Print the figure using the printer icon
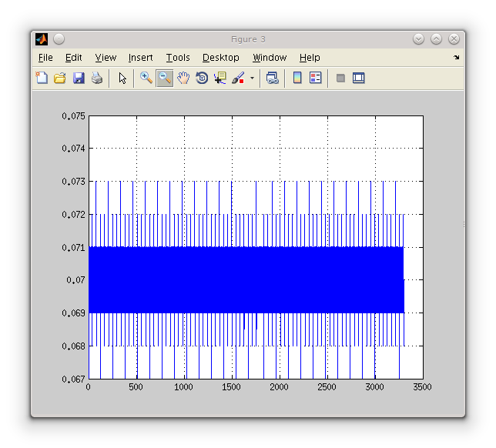The width and height of the screenshot is (496, 448). pos(97,78)
